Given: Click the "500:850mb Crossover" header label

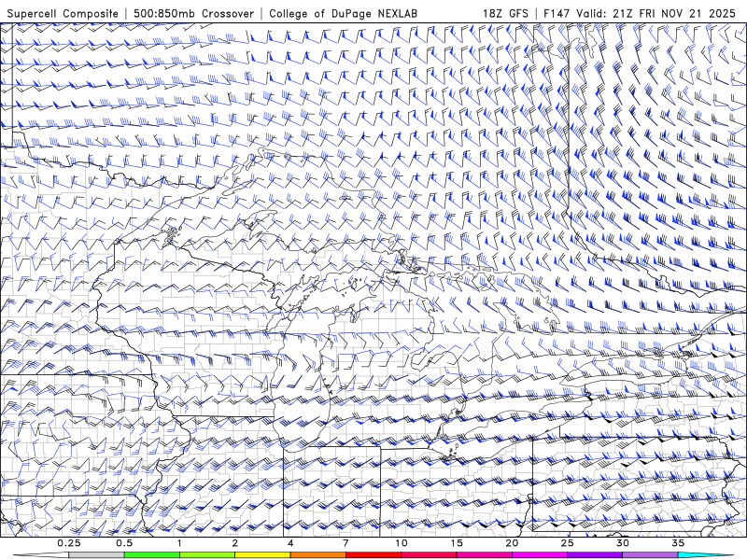Looking at the screenshot, I should coord(193,14).
